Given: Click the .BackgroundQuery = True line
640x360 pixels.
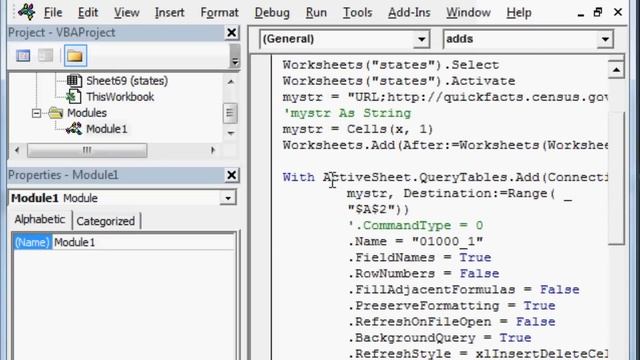Looking at the screenshot, I should [439, 338].
